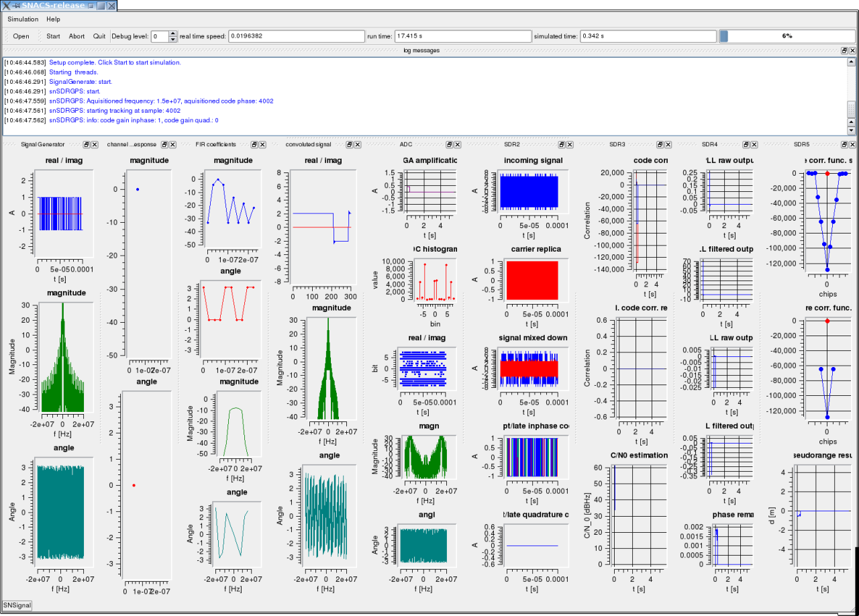The height and width of the screenshot is (616, 859).
Task: Close the convoluted signal dock panel
Action: [358, 144]
